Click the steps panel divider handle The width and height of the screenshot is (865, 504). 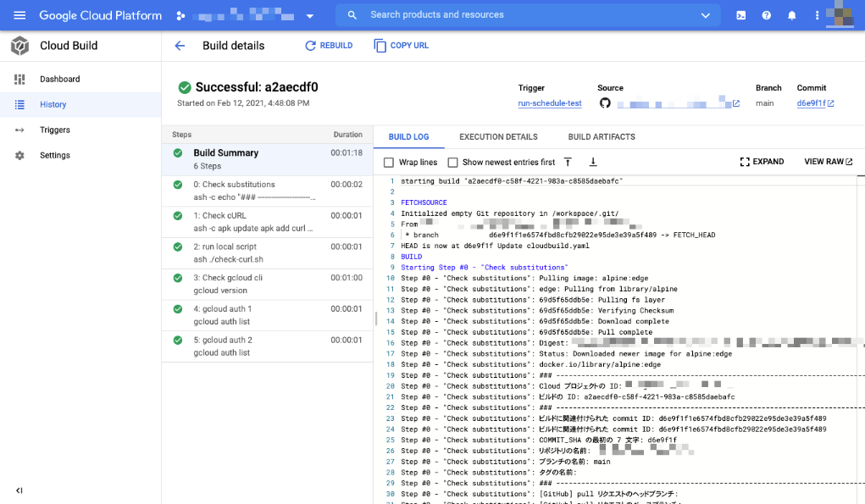[375, 318]
